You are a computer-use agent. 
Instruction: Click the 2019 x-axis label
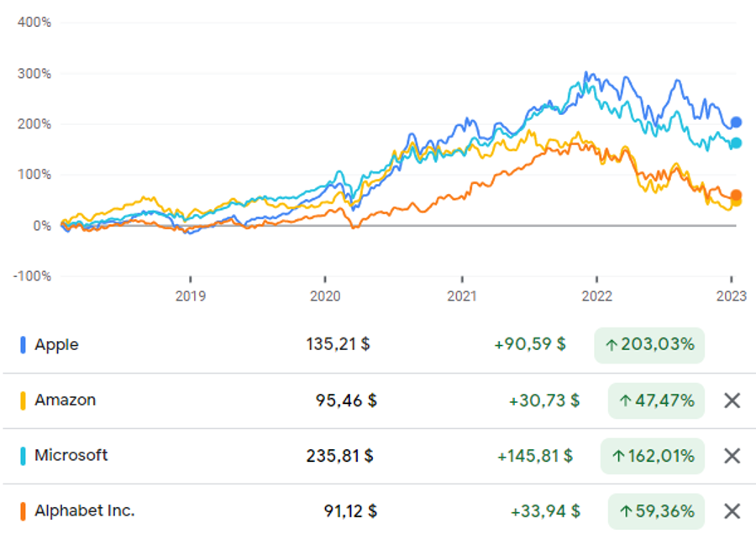click(x=191, y=296)
